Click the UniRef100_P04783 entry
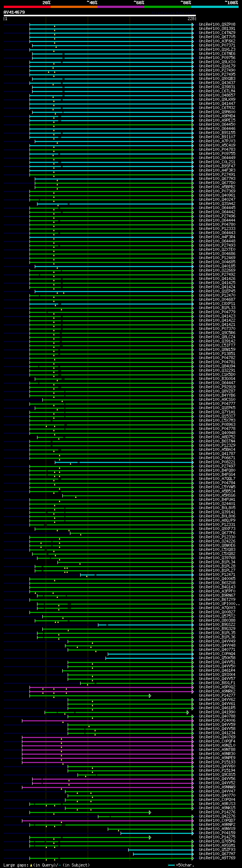This screenshot has width=242, height=868. 217,150
